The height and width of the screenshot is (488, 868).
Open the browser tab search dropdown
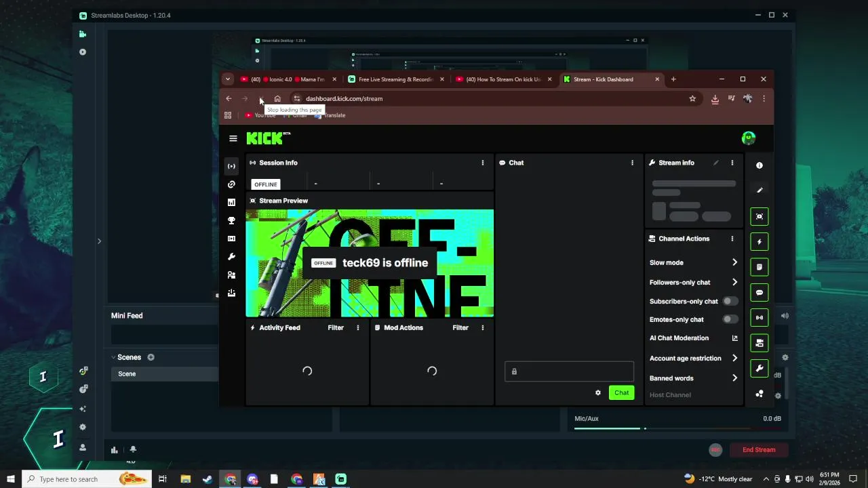pyautogui.click(x=228, y=79)
